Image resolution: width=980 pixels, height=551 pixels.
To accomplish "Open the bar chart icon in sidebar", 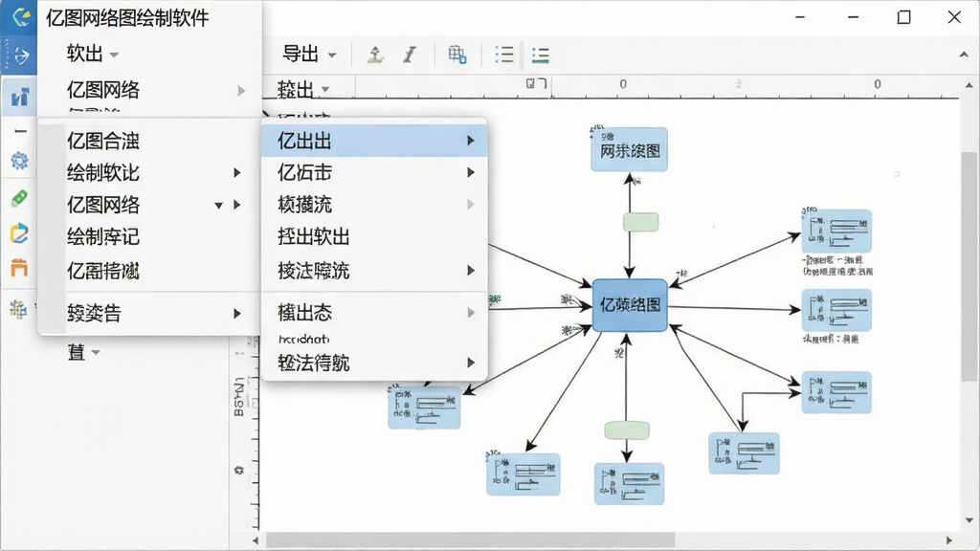I will pyautogui.click(x=20, y=97).
